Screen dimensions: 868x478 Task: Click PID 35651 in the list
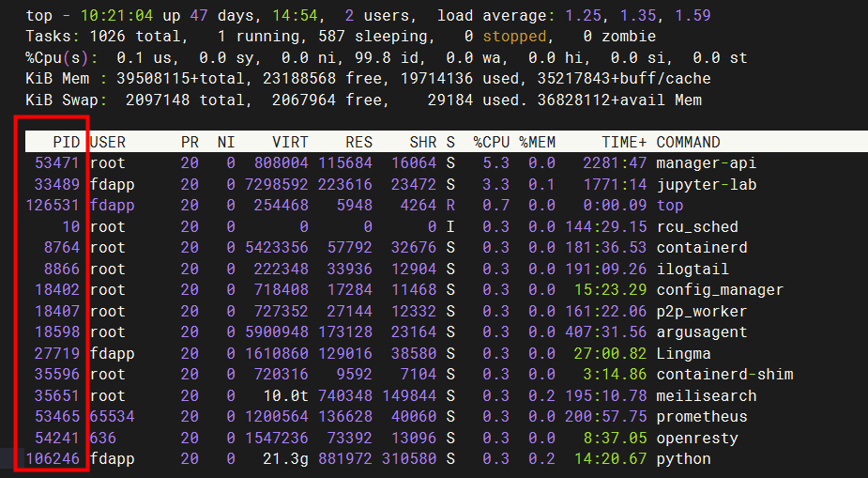57,395
